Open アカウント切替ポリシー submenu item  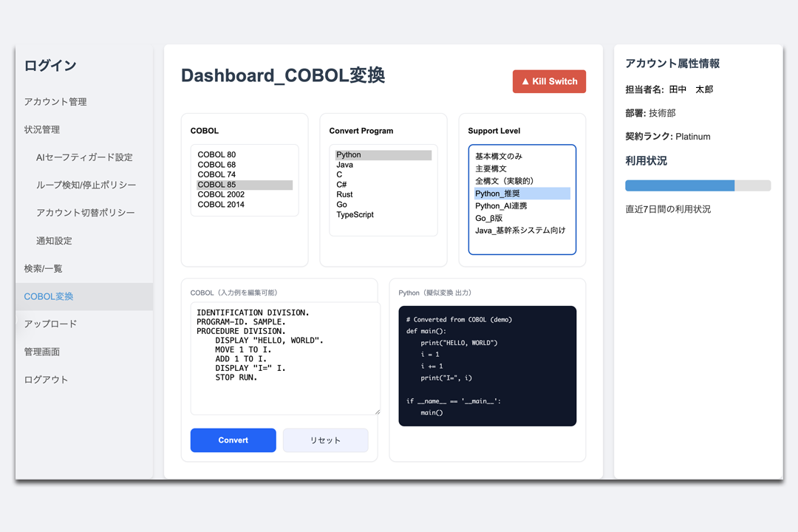pos(86,213)
